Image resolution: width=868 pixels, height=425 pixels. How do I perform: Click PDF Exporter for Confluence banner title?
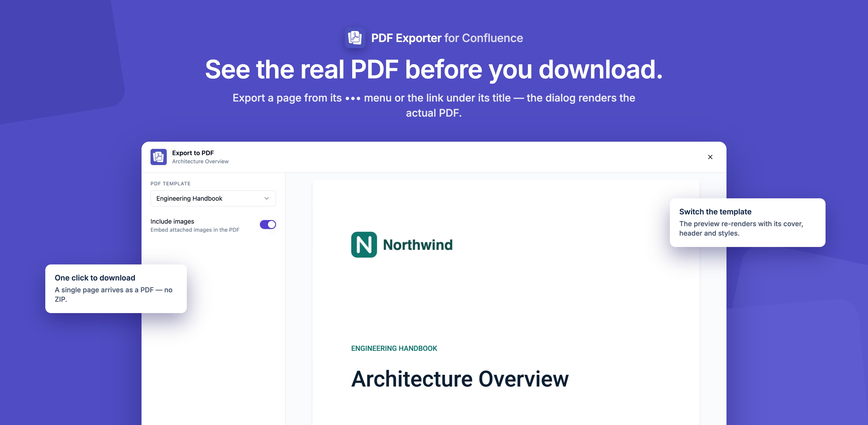pos(447,38)
